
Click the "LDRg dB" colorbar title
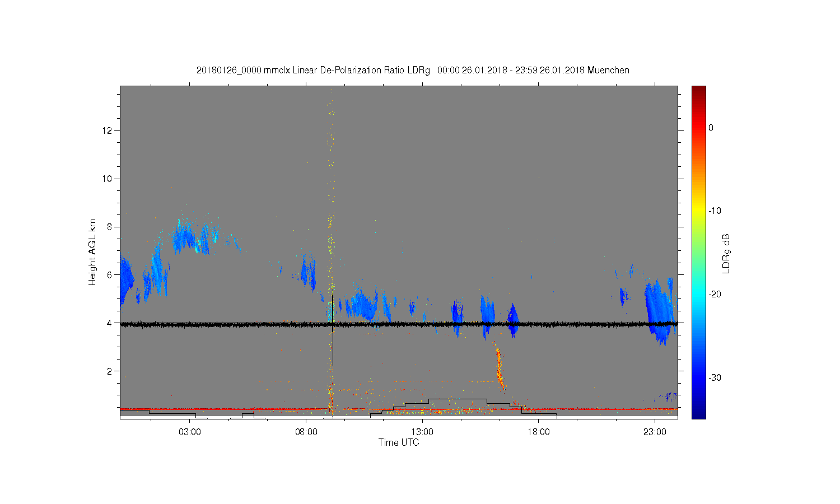tap(726, 253)
